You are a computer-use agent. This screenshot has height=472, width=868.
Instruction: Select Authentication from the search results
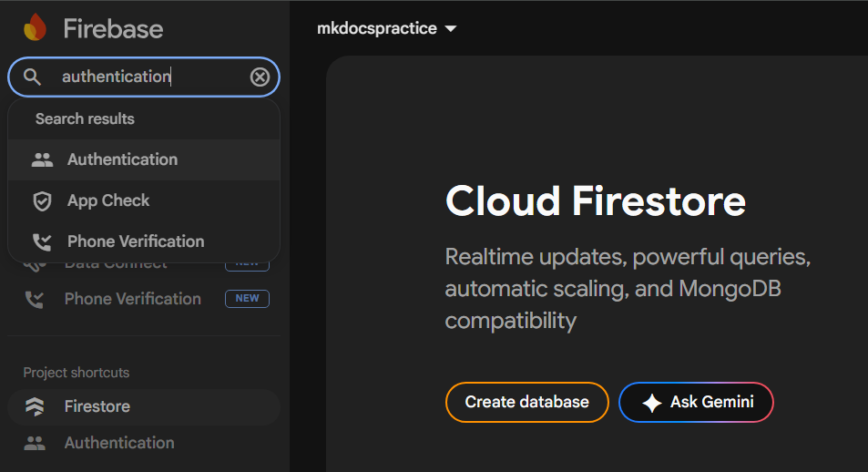[122, 160]
